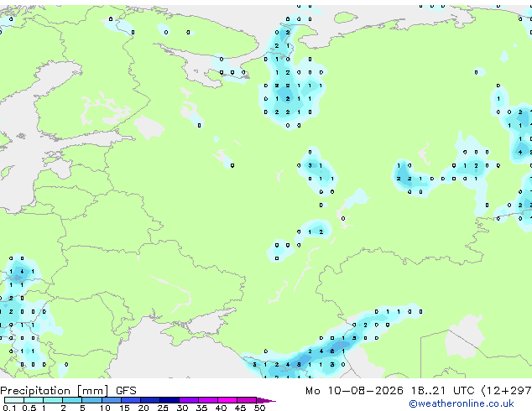532x411 pixels.
Task: Click the 'GFS' model label
Action: pyautogui.click(x=126, y=391)
